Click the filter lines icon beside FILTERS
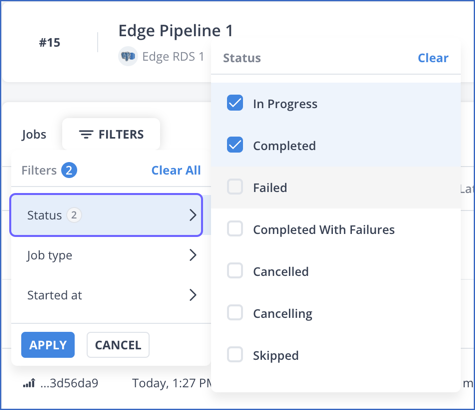Screen dimensions: 475x410 86,134
